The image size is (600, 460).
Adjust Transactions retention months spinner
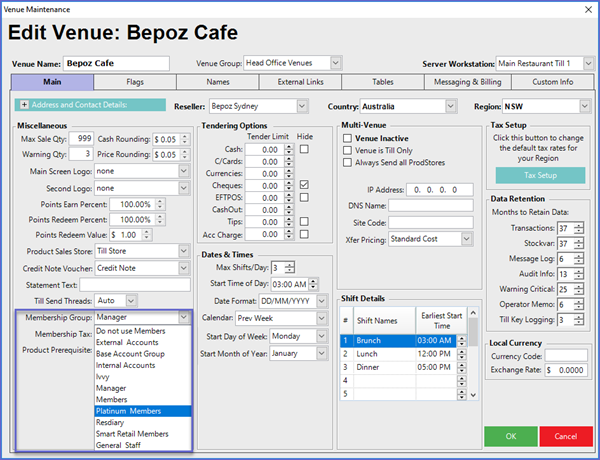[x=579, y=228]
